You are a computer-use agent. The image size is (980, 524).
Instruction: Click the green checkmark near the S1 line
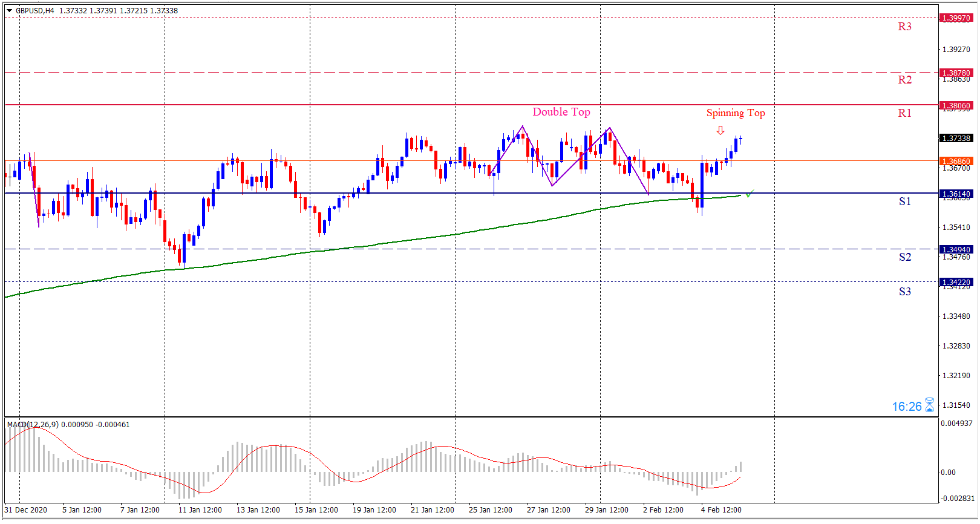click(750, 194)
